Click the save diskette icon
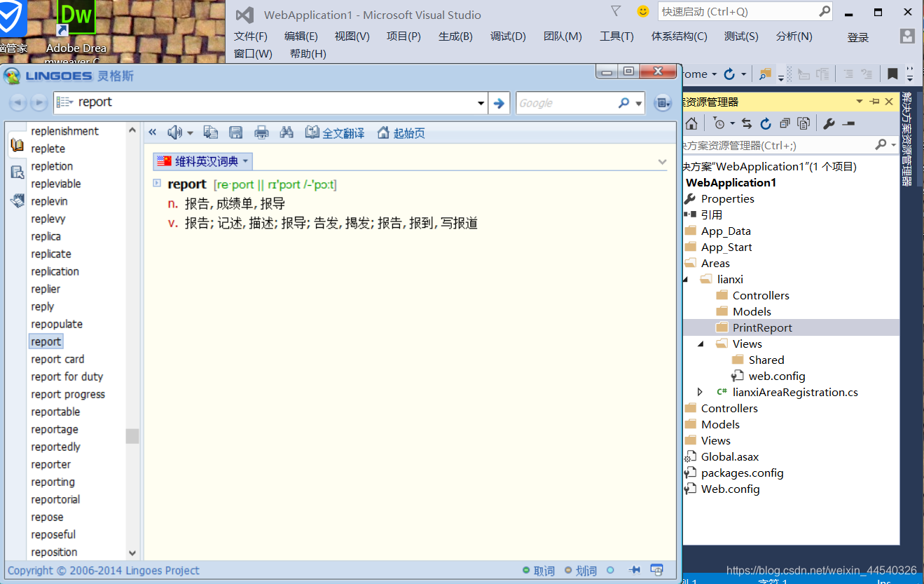The height and width of the screenshot is (584, 924). pos(236,133)
